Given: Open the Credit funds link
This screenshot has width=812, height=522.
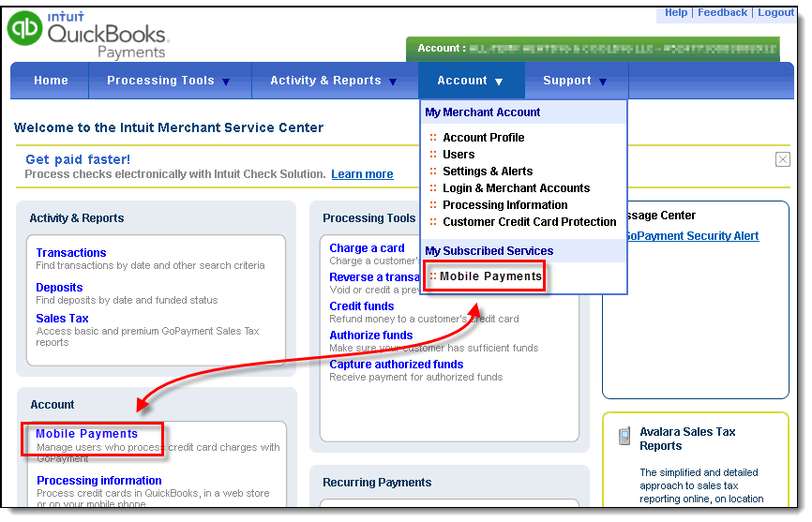Looking at the screenshot, I should pyautogui.click(x=362, y=306).
